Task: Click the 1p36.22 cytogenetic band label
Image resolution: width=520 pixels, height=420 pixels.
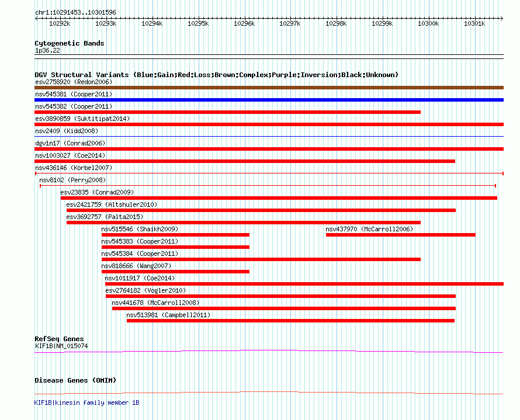Action: [x=47, y=50]
